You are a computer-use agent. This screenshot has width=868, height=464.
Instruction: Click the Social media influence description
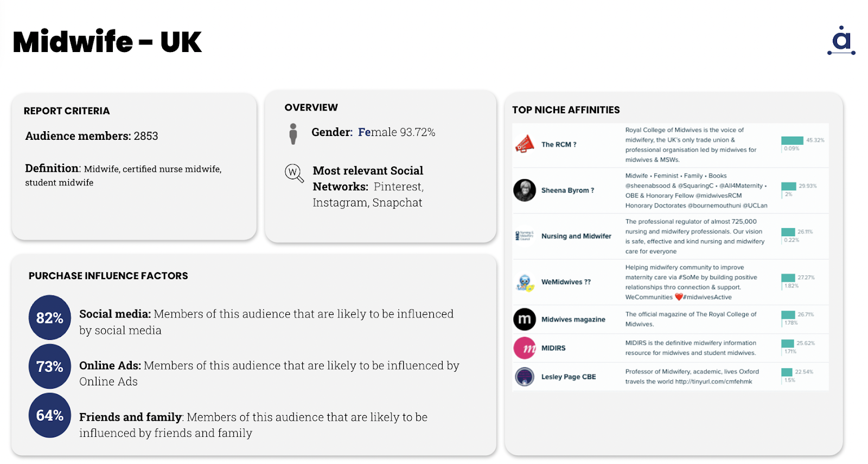[266, 322]
